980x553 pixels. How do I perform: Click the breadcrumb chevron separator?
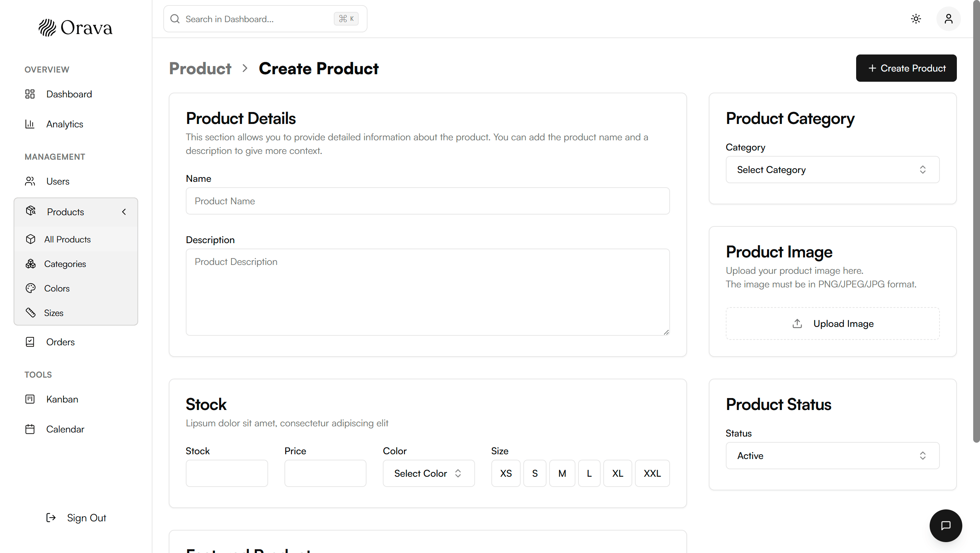245,68
